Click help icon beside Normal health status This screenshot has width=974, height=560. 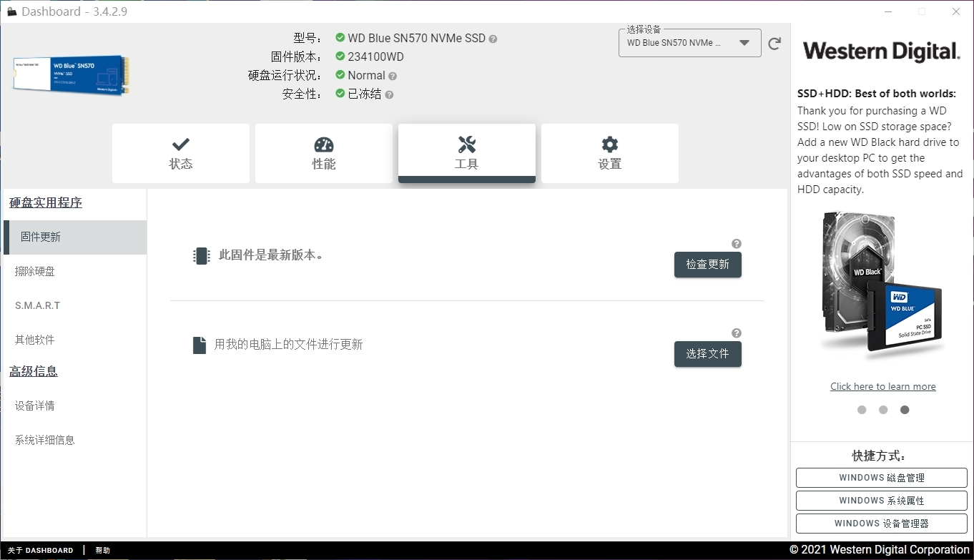click(x=392, y=76)
